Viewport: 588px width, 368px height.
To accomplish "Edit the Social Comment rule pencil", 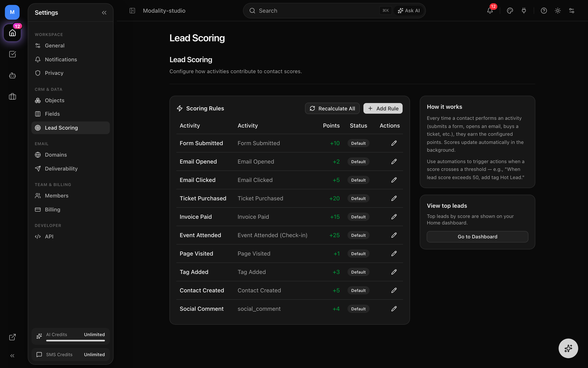I will tap(394, 309).
